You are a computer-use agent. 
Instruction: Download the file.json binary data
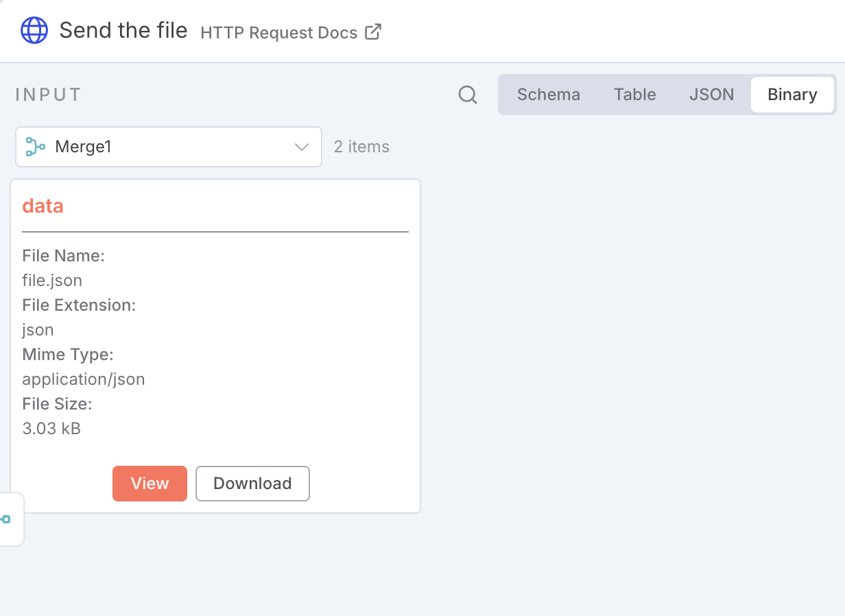point(252,484)
